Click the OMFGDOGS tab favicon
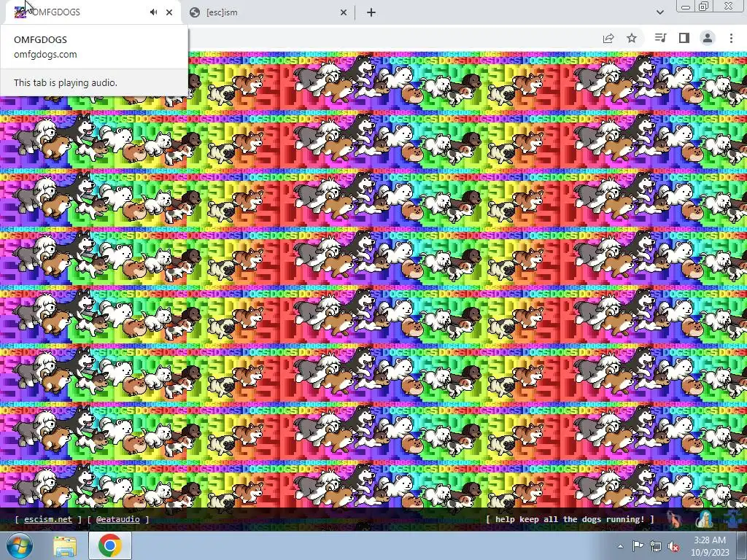 20,12
